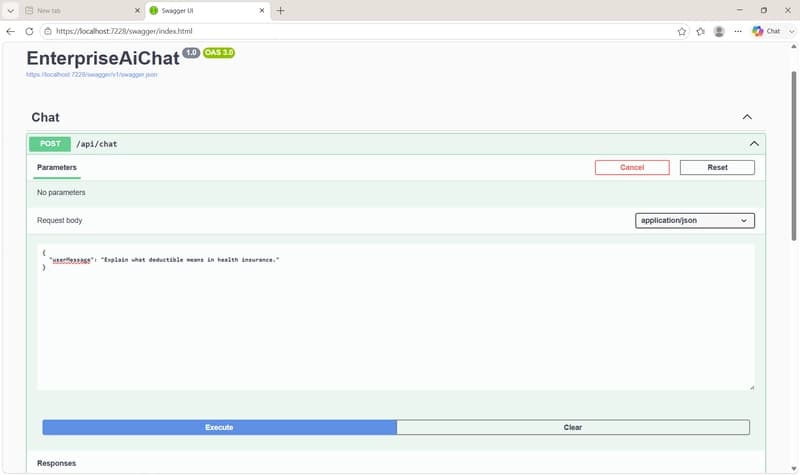Collapse the Chat section chevron
Viewport: 800px width, 475px height.
pyautogui.click(x=747, y=117)
